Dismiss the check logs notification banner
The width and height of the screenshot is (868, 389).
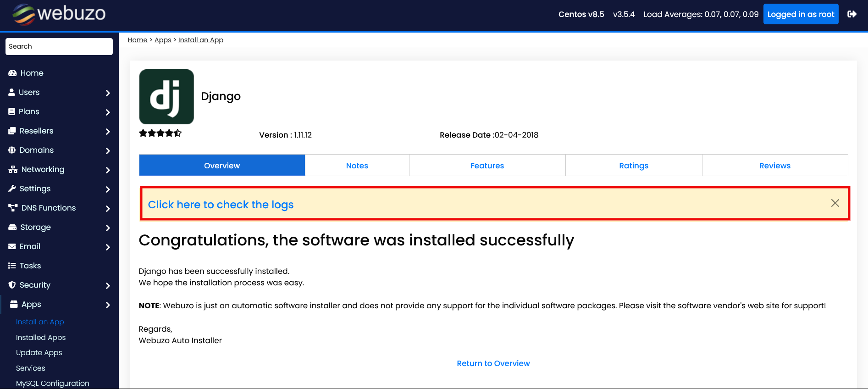(x=835, y=203)
